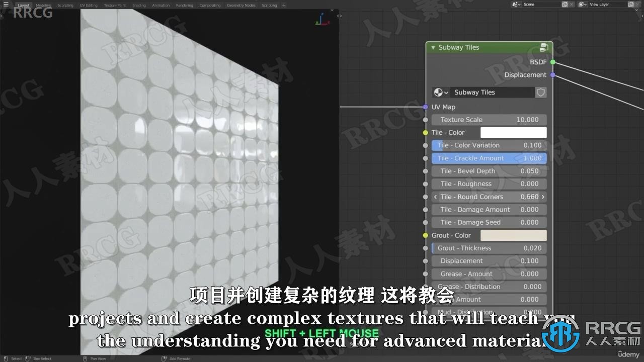Viewport: 644px width, 362px height.
Task: Click the Tile - Round Corners value field
Action: pos(489,197)
